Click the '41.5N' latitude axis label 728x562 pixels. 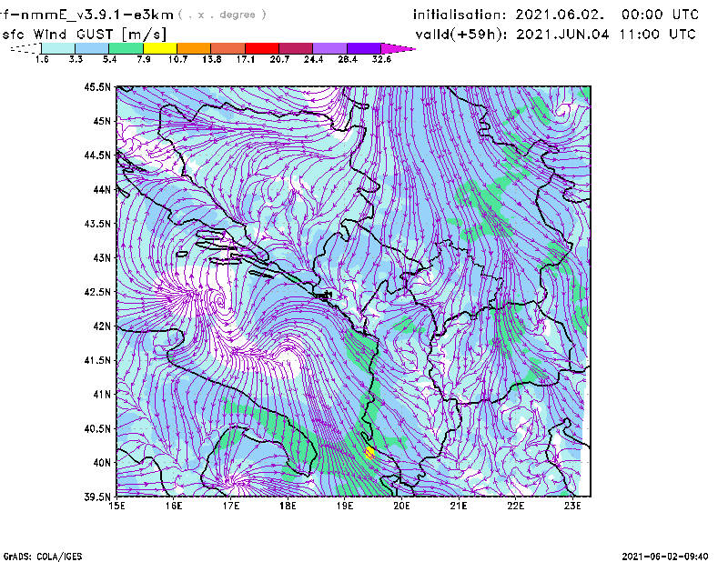click(x=97, y=360)
